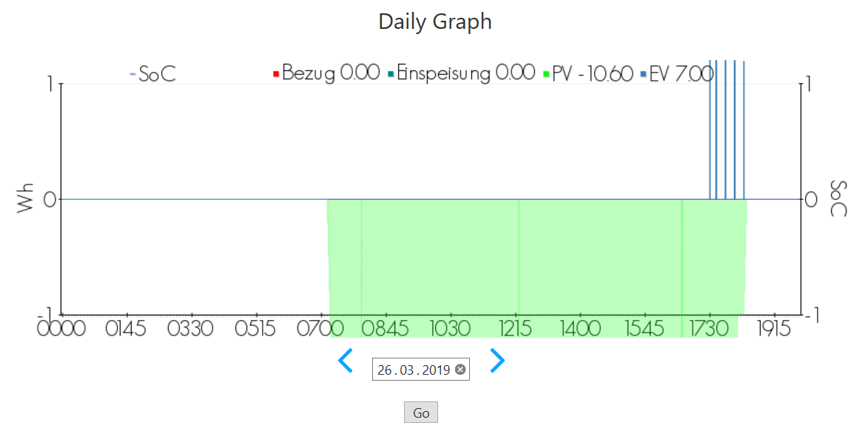Click the clear icon inside the date field
Screen dimensions: 868x434
point(462,369)
